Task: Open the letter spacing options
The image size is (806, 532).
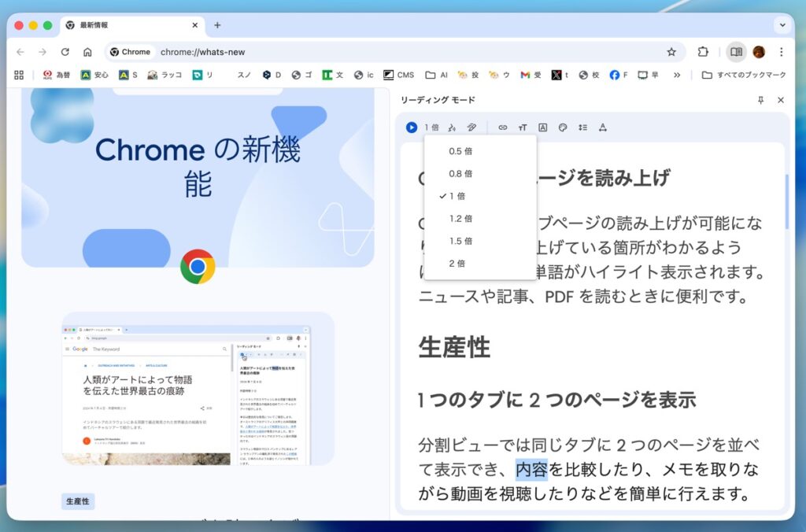Action: point(603,127)
